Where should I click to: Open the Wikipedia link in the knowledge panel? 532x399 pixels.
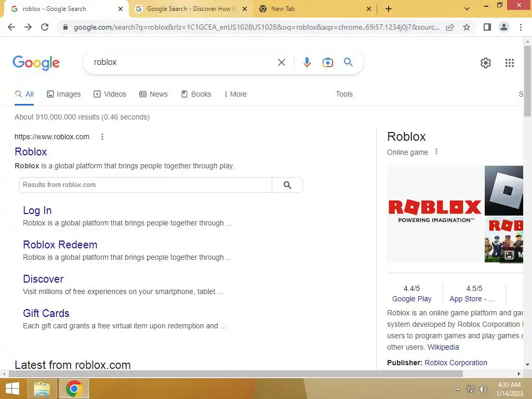pos(443,347)
